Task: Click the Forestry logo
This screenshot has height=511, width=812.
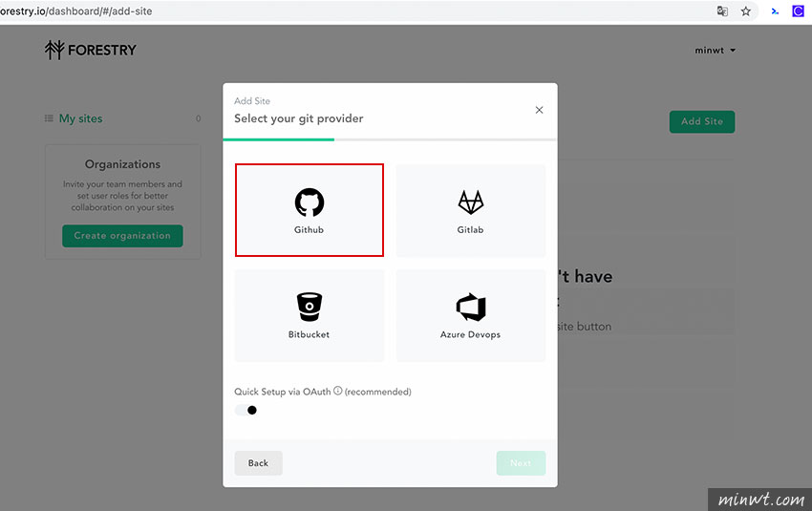Action: [90, 50]
